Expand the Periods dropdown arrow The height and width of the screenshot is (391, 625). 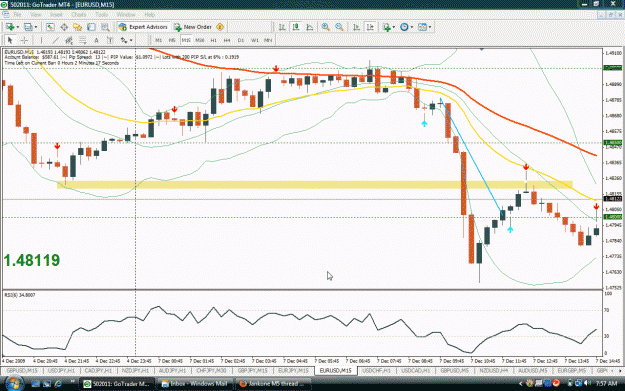[x=412, y=27]
